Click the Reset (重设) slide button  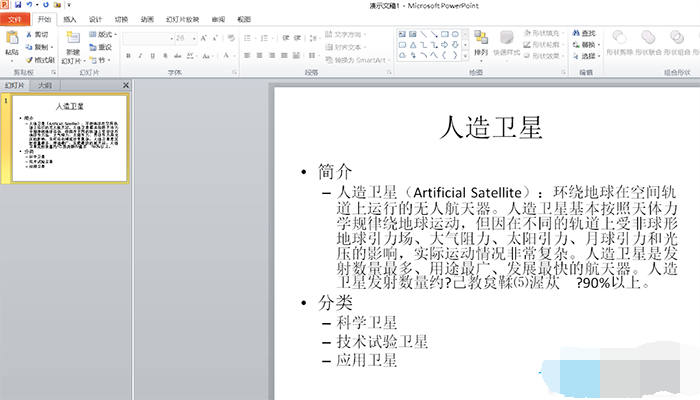tap(104, 47)
